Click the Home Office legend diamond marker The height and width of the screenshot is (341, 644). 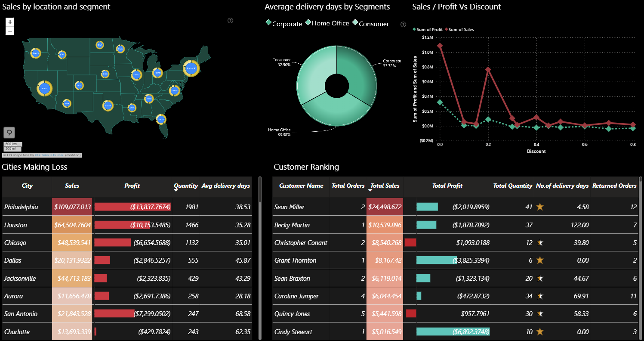[x=308, y=22]
